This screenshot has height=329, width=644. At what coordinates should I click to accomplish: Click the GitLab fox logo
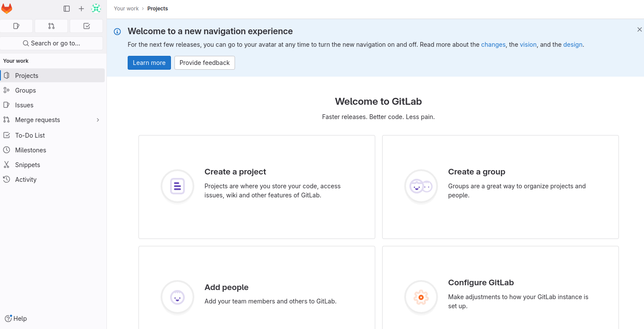pyautogui.click(x=7, y=9)
